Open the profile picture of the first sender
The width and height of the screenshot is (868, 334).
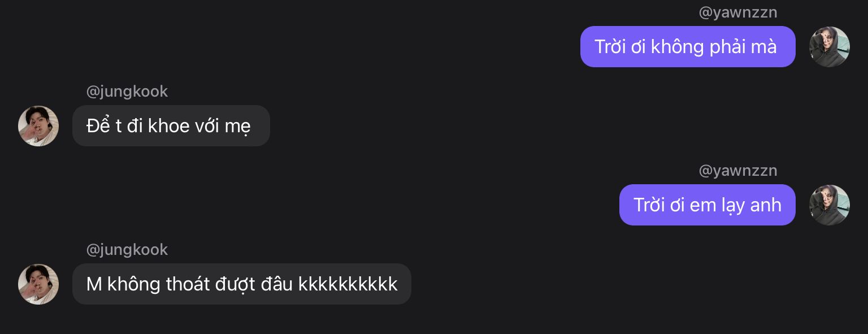pos(829,47)
